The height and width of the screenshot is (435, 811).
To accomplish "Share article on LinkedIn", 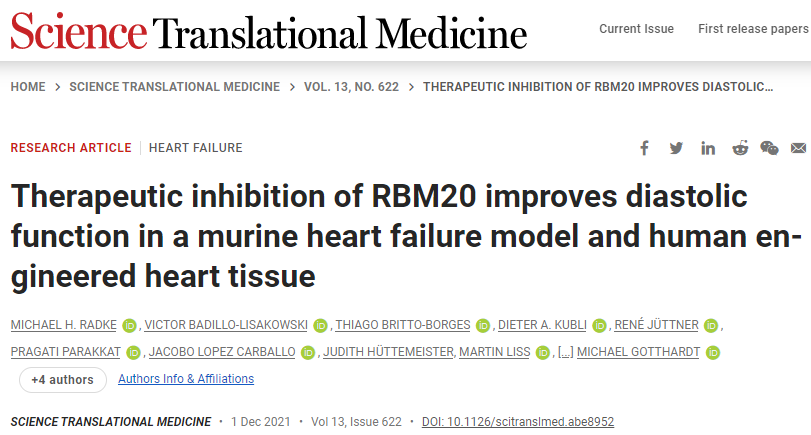I will tap(708, 148).
